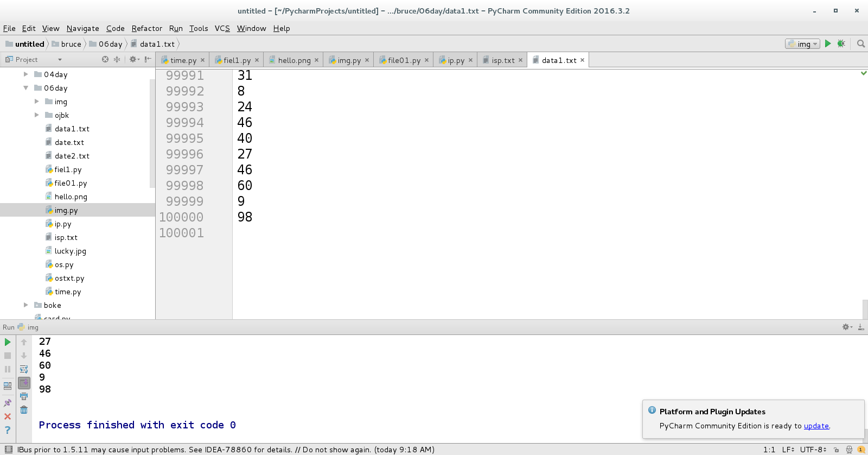
Task: Open the Hector inspection icon in status bar
Action: pos(849,450)
